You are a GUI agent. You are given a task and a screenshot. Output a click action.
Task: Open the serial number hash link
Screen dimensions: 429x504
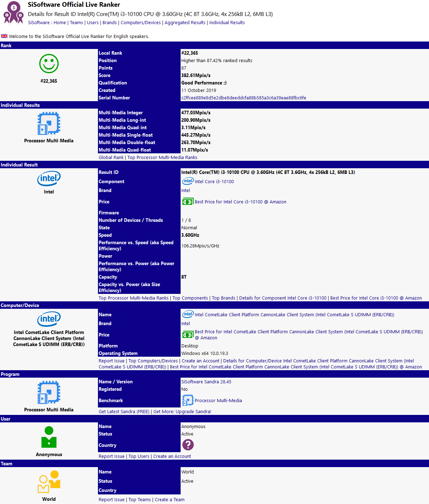point(244,98)
